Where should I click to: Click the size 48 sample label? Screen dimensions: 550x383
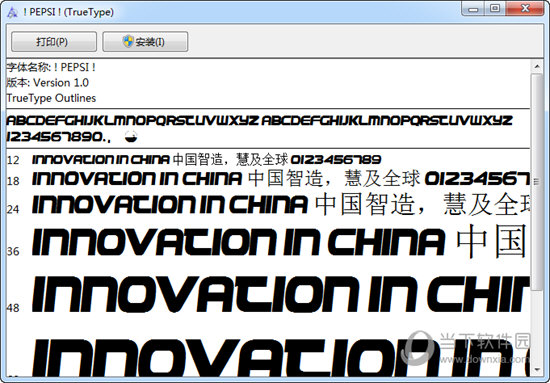pos(13,308)
